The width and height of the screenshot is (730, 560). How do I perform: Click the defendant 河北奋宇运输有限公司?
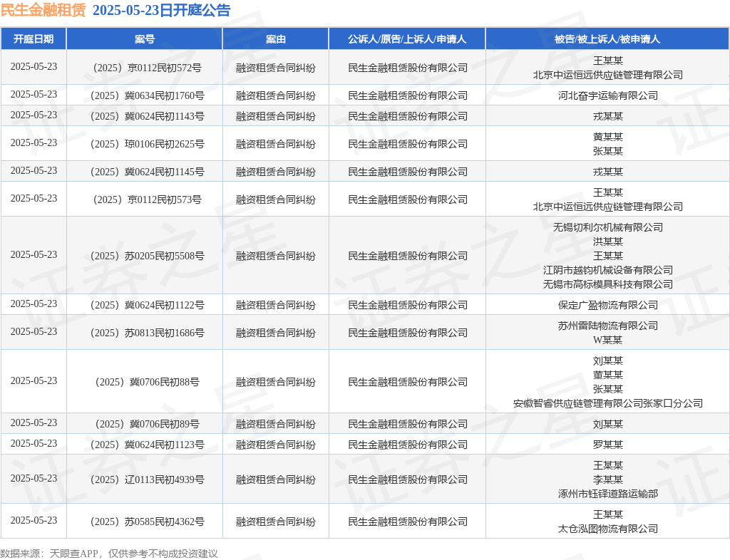[x=608, y=95]
